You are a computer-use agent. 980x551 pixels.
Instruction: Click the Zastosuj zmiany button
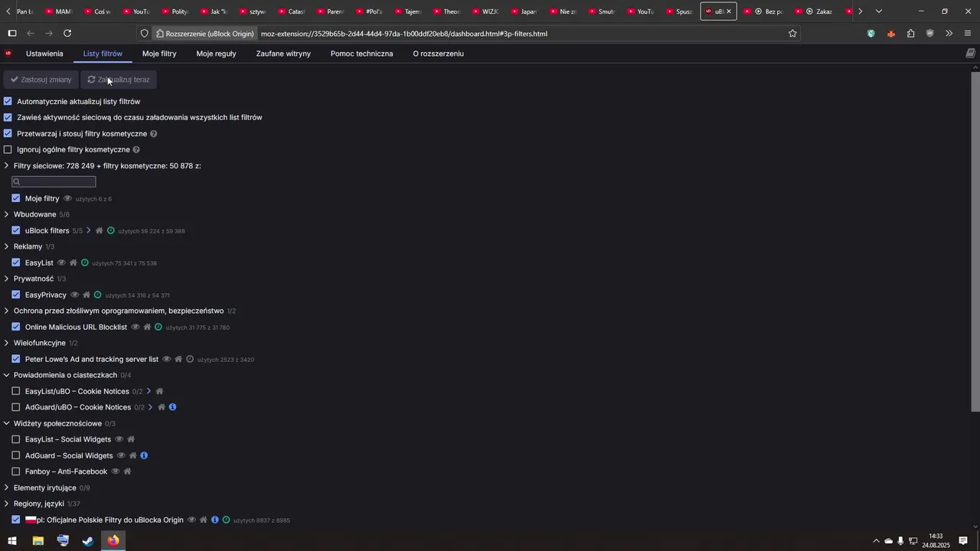tap(41, 80)
